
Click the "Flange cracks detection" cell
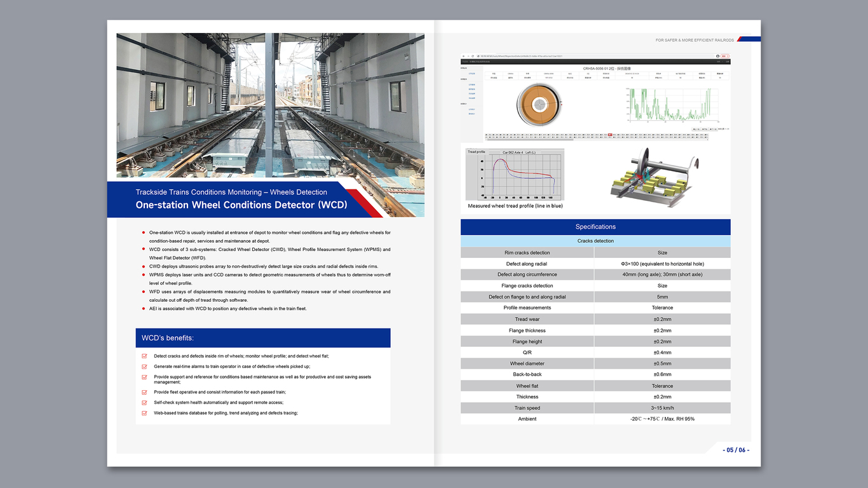pos(527,286)
